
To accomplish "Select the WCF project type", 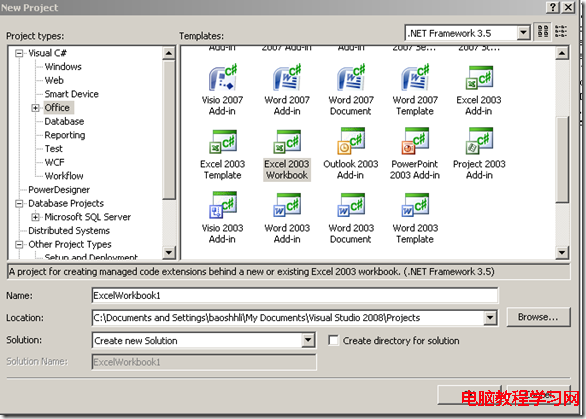I will 55,162.
